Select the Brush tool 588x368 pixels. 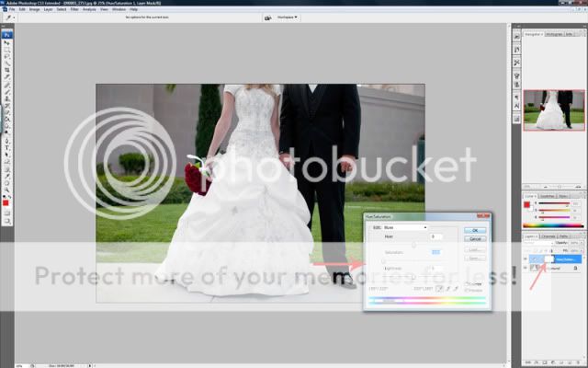coord(7,91)
